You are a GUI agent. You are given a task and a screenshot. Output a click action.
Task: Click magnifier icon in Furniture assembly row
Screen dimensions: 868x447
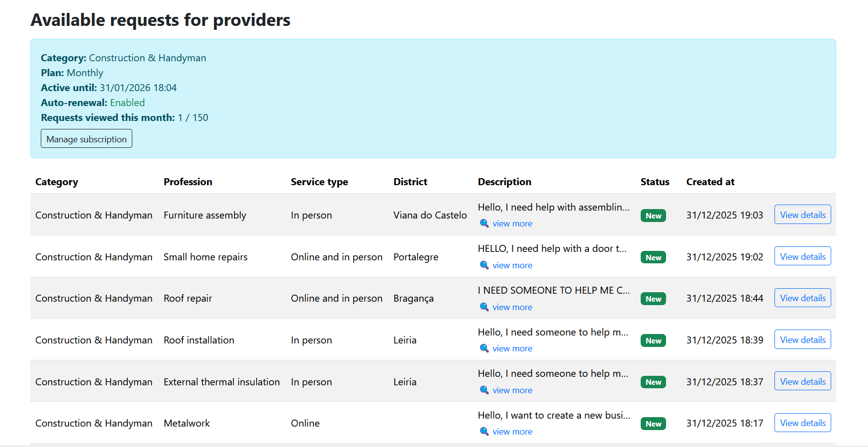click(x=483, y=223)
